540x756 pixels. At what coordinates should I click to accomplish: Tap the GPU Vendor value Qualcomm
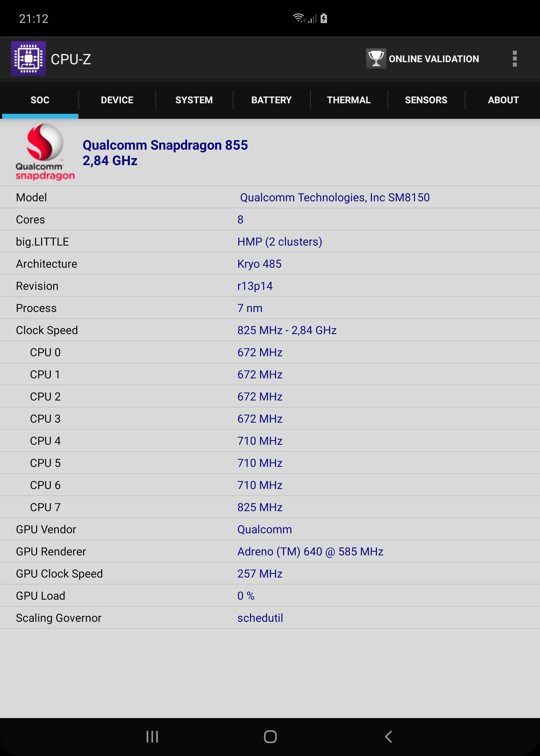pyautogui.click(x=265, y=529)
